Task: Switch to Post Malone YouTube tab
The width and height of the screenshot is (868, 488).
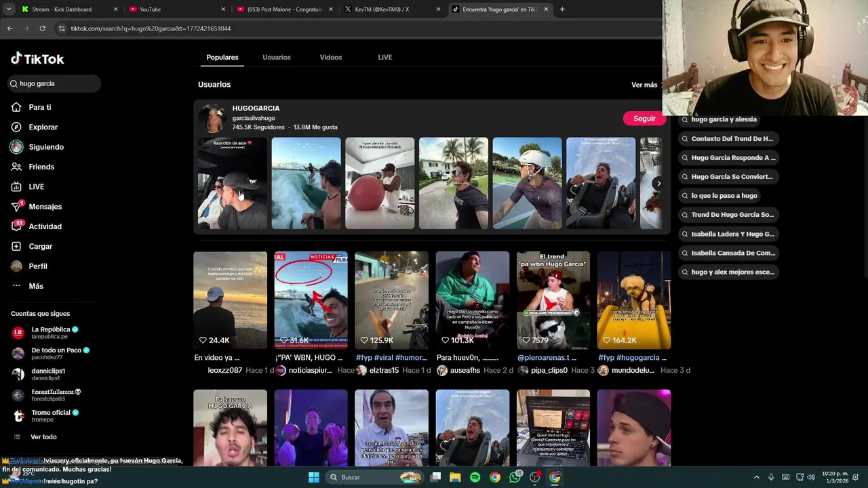Action: pos(284,9)
